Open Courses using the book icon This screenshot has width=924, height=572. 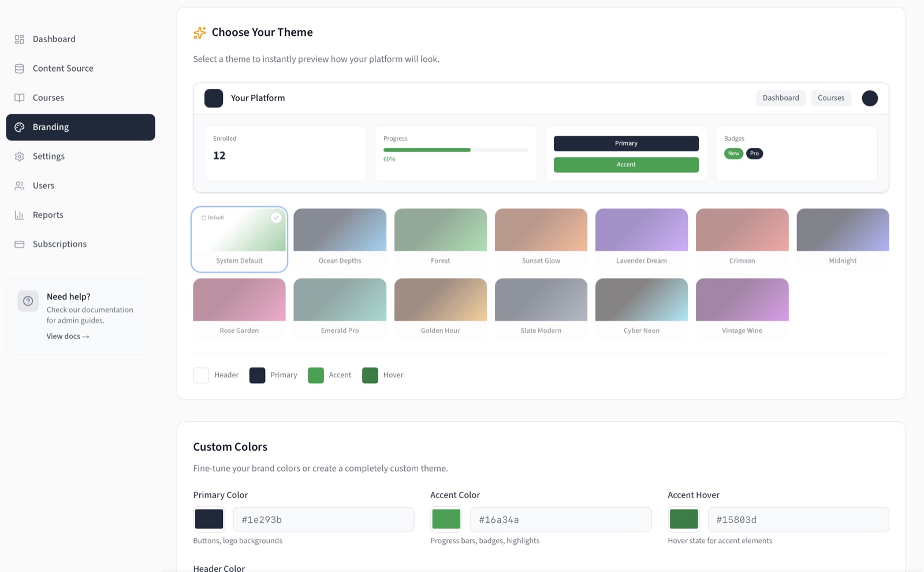[19, 97]
